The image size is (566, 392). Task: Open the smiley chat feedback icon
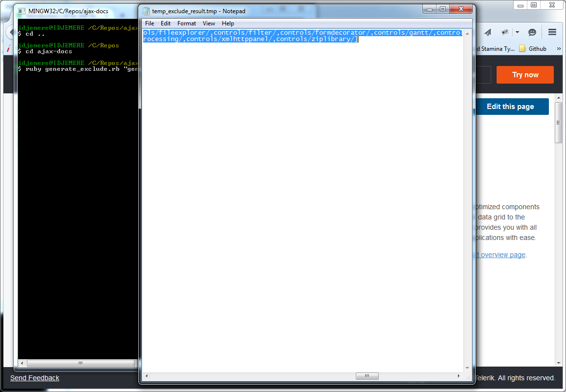coord(532,32)
